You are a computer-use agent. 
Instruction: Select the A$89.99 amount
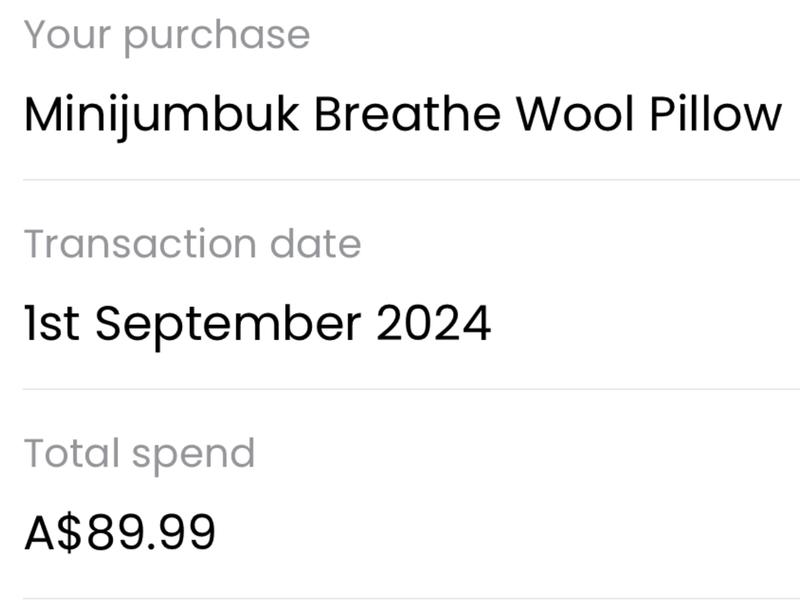(120, 533)
